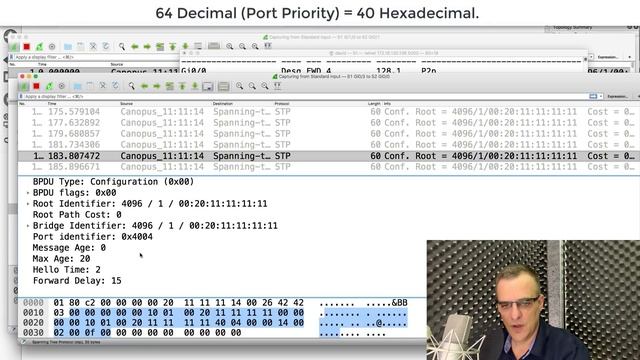Restart capture in the background Wireshark window

tap(39, 47)
